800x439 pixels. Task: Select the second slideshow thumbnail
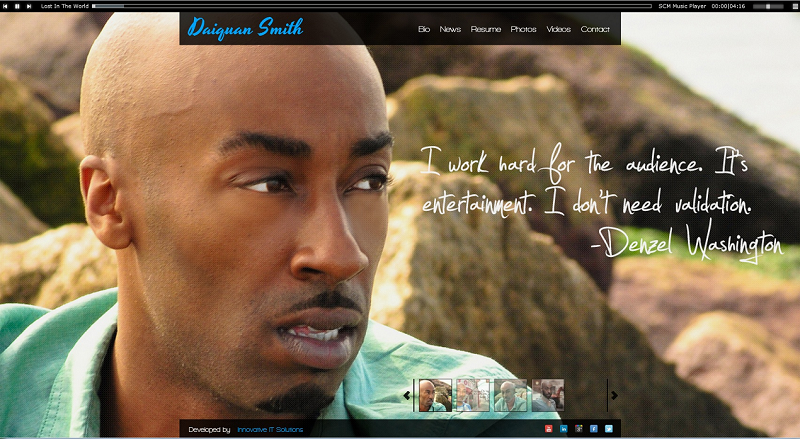pyautogui.click(x=472, y=395)
